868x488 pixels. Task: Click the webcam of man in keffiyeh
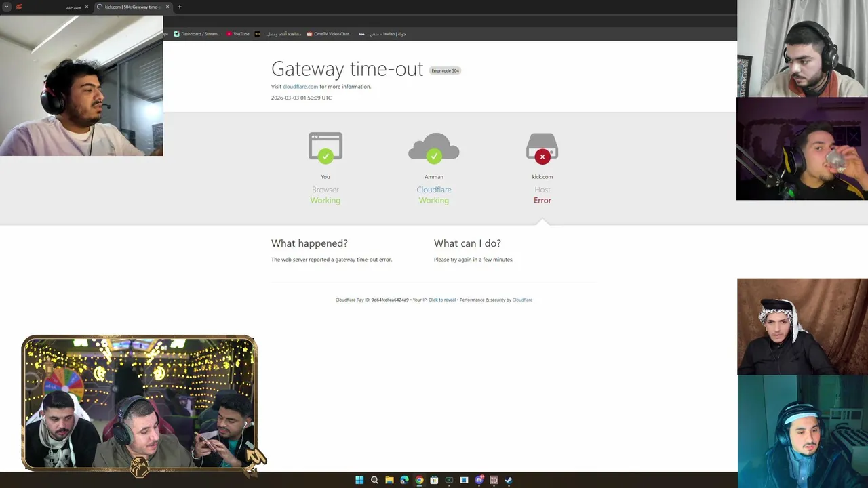[802, 326]
